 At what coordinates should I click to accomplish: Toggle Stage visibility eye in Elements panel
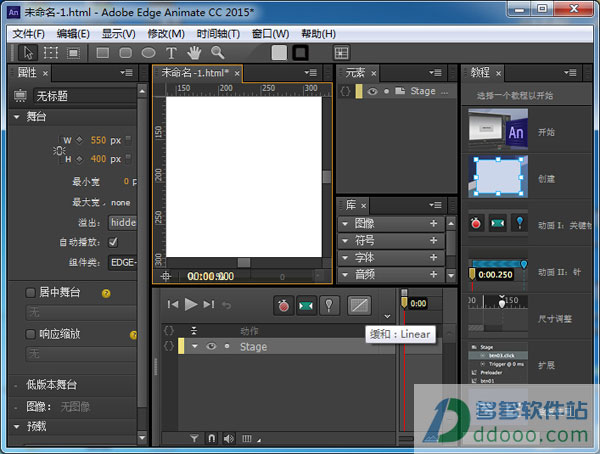(x=372, y=91)
